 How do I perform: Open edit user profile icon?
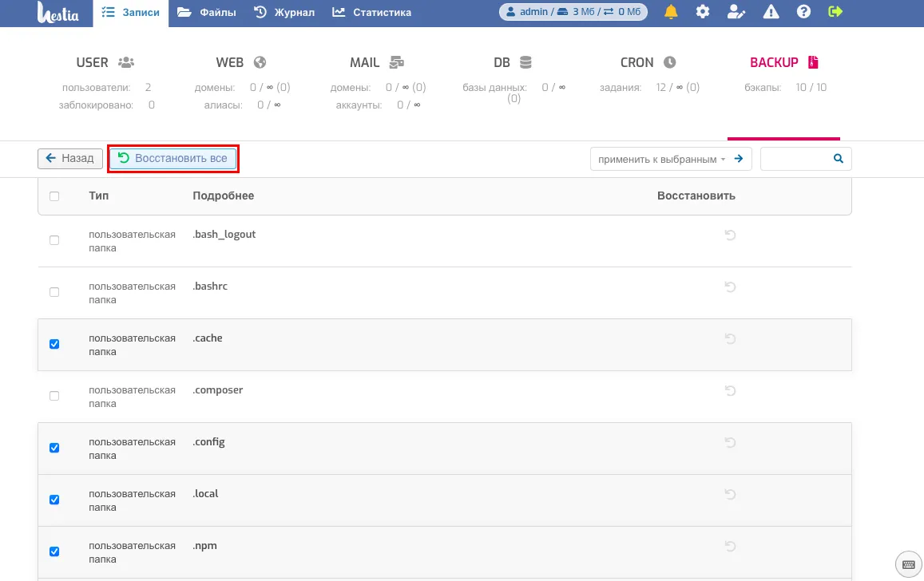point(736,12)
